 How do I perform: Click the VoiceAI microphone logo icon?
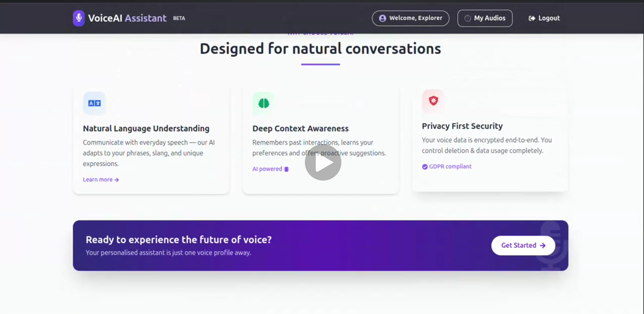click(79, 18)
